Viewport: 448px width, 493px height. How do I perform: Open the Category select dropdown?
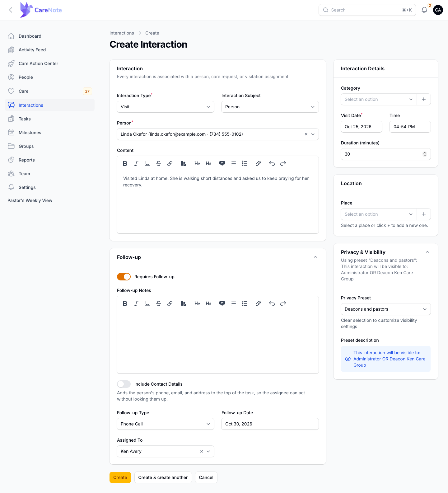(x=379, y=99)
